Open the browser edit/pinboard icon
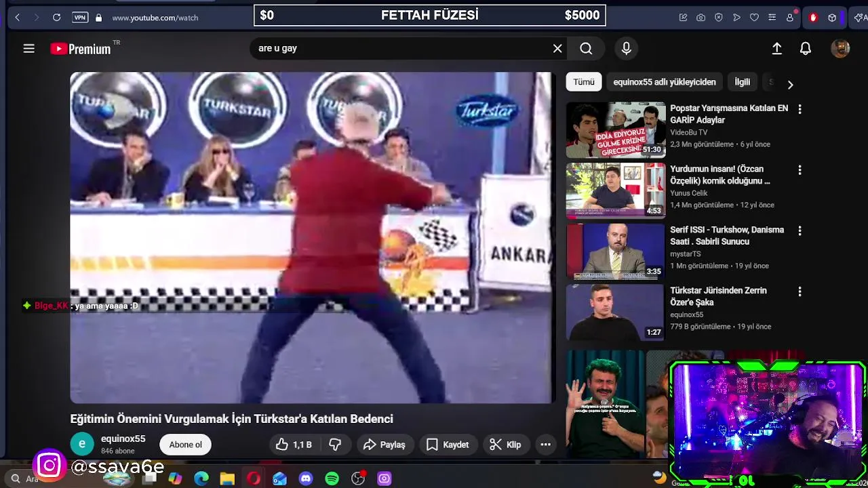The image size is (868, 488). point(683,18)
